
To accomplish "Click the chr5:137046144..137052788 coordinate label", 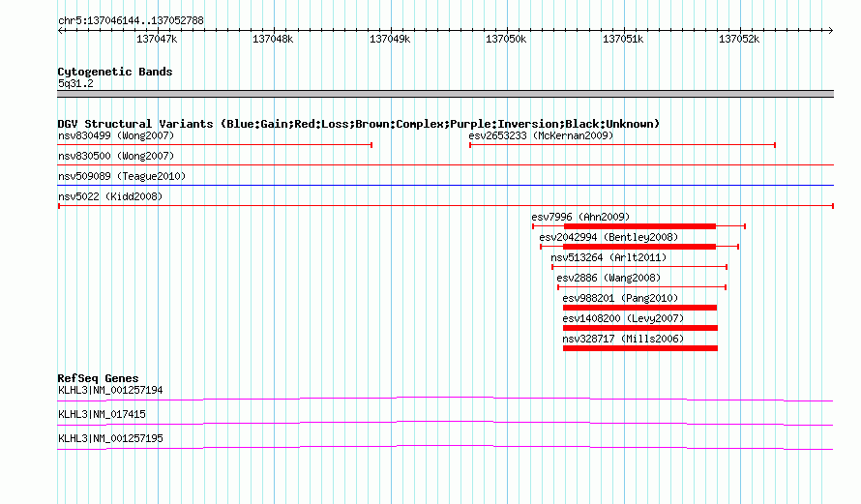I will point(131,20).
